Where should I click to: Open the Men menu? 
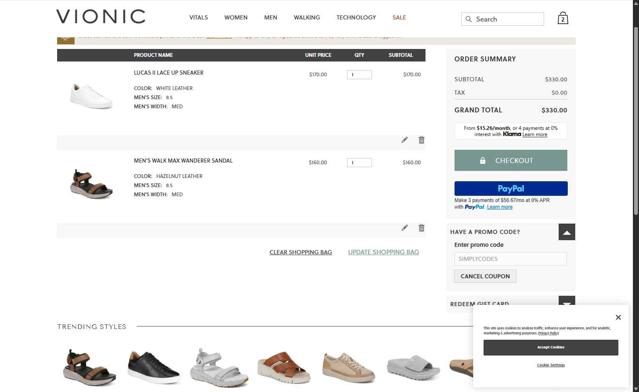point(271,18)
